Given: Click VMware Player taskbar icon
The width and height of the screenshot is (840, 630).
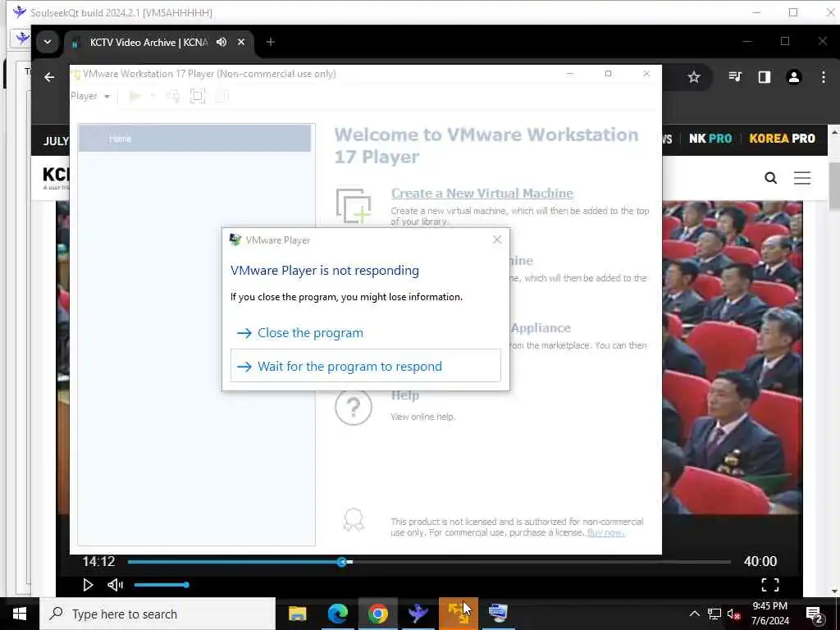Looking at the screenshot, I should (x=458, y=614).
